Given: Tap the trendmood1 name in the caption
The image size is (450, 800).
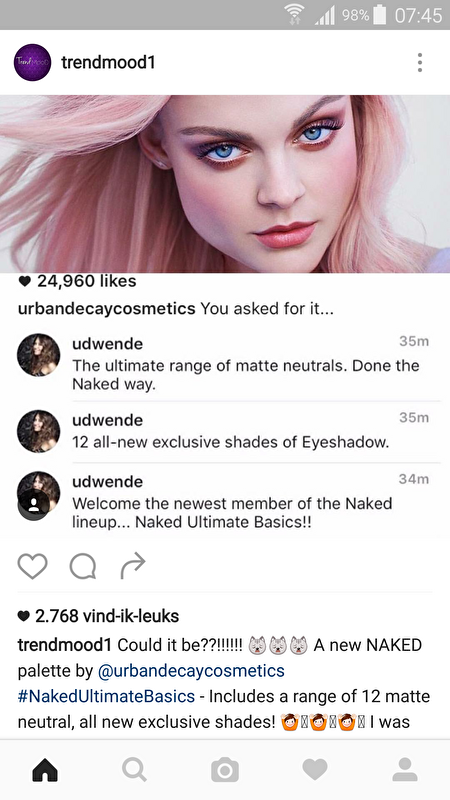Looking at the screenshot, I should (64, 645).
